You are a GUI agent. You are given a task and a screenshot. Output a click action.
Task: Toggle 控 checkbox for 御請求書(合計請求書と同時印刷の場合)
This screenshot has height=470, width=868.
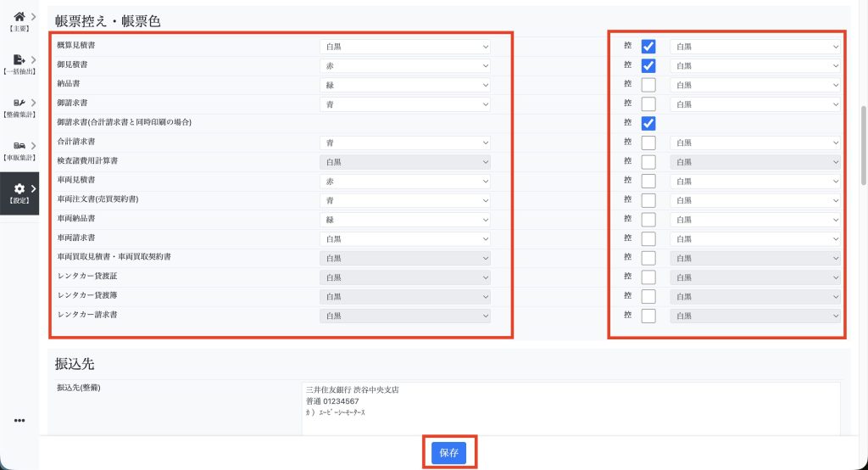click(648, 123)
